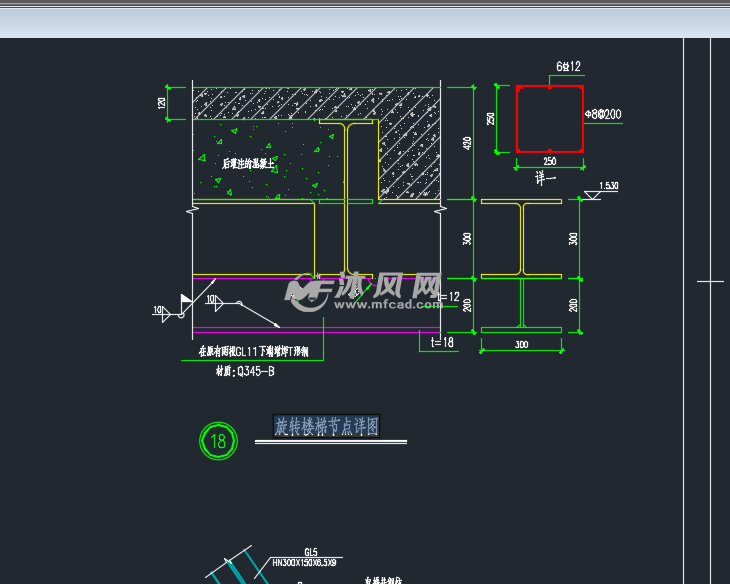Select the title text 旋转楼梯节点详图
The width and height of the screenshot is (730, 584).
326,426
